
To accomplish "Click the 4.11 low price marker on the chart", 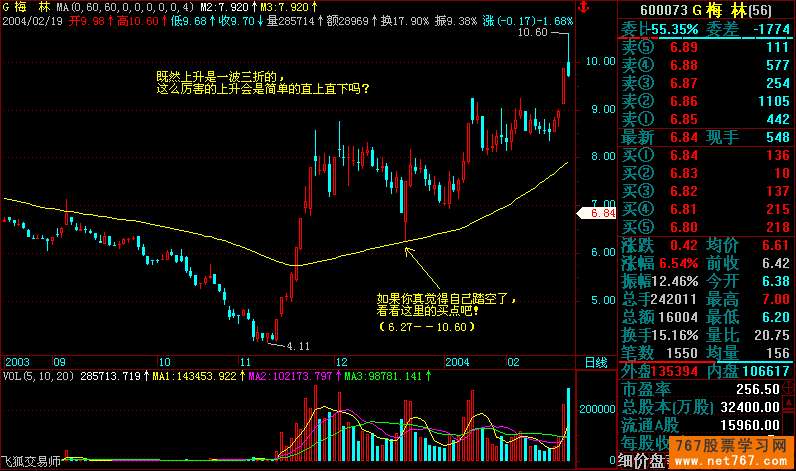I will coord(298,345).
